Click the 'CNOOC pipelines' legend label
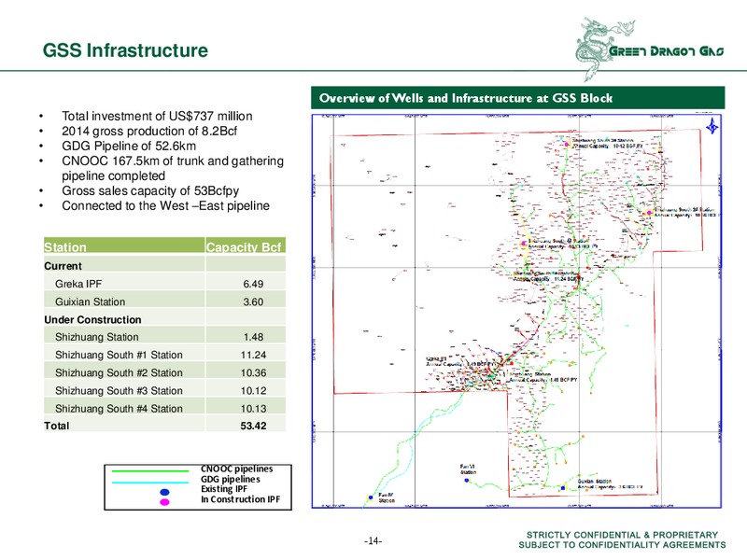Image resolution: width=747 pixels, height=560 pixels. pyautogui.click(x=237, y=469)
